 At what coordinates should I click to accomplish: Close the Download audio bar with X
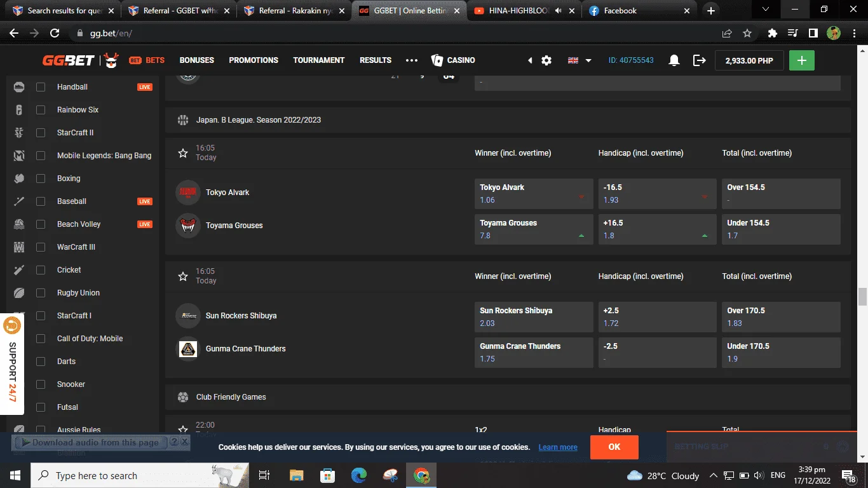click(185, 442)
